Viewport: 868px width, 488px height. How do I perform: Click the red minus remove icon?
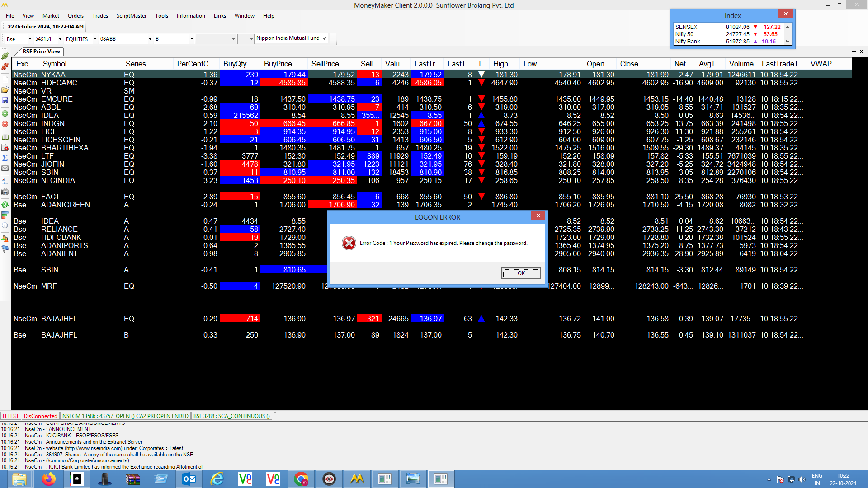tap(5, 124)
